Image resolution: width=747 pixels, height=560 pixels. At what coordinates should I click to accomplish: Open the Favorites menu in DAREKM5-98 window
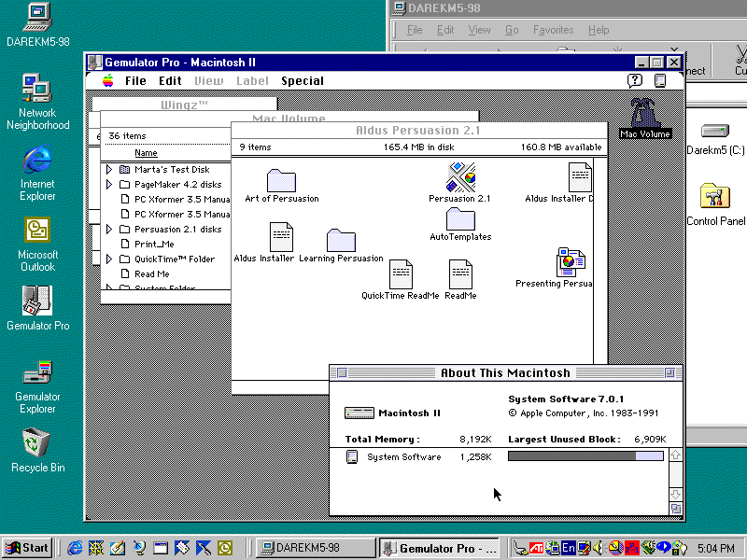click(x=553, y=30)
